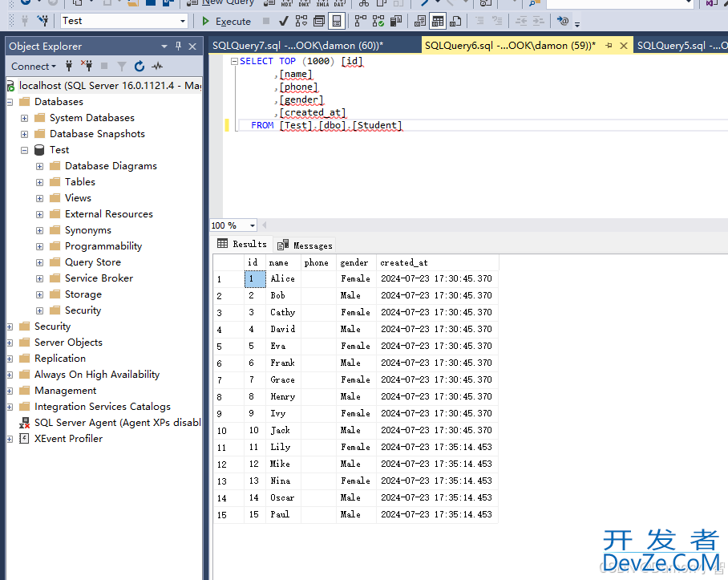Click the Cancel Executing Query stop icon
728x580 pixels.
coord(266,21)
